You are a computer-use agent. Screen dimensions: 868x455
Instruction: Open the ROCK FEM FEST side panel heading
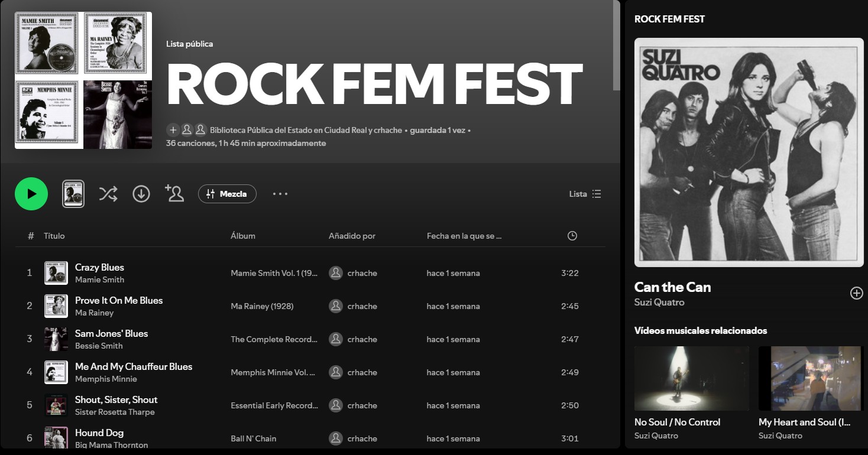pos(669,19)
